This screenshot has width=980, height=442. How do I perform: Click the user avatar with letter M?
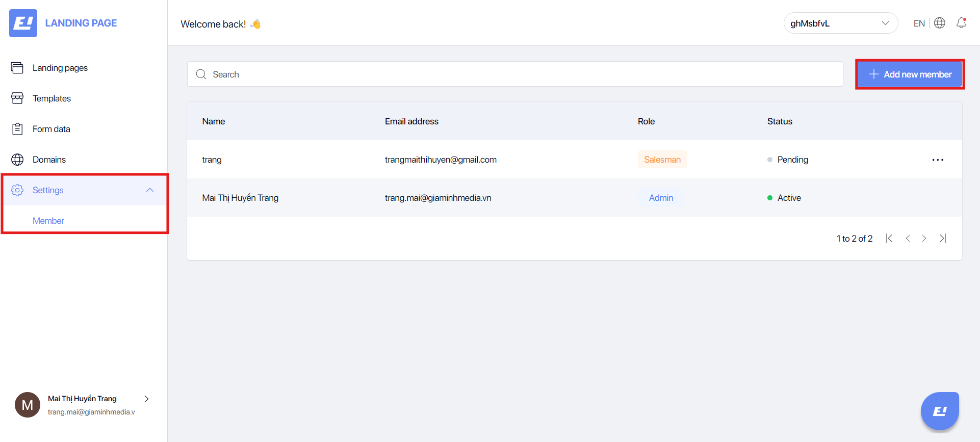[x=28, y=405]
